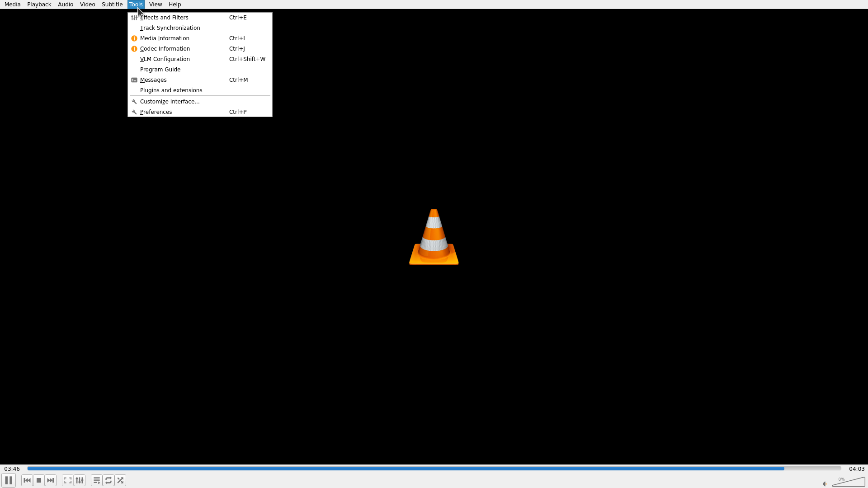Seek on the playback progress bar
Viewport: 868px width, 488px height.
pyautogui.click(x=434, y=469)
